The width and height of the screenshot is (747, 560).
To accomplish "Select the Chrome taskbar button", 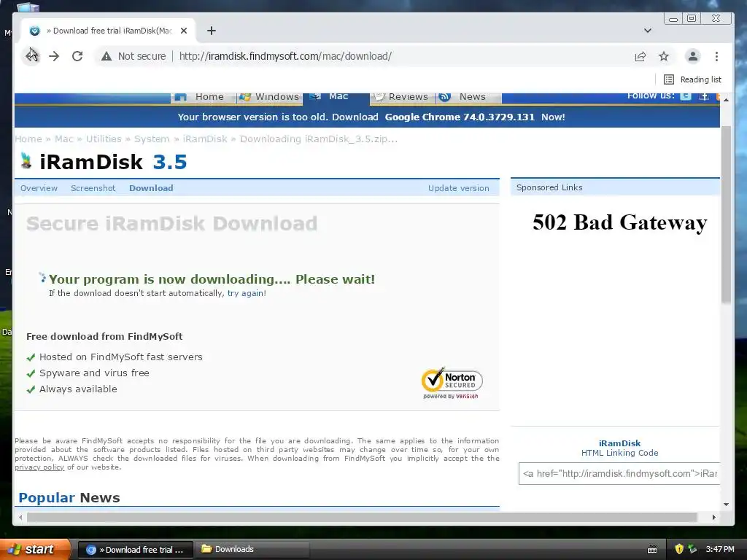I will (135, 550).
